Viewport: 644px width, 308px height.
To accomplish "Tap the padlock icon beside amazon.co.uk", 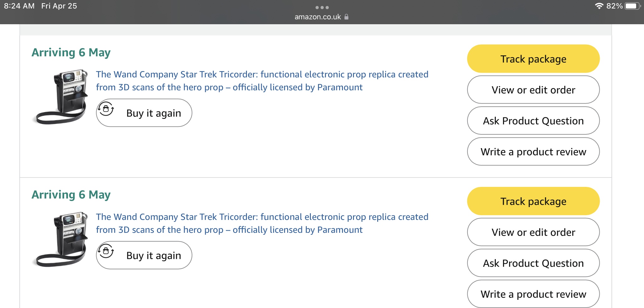I will [x=346, y=17].
